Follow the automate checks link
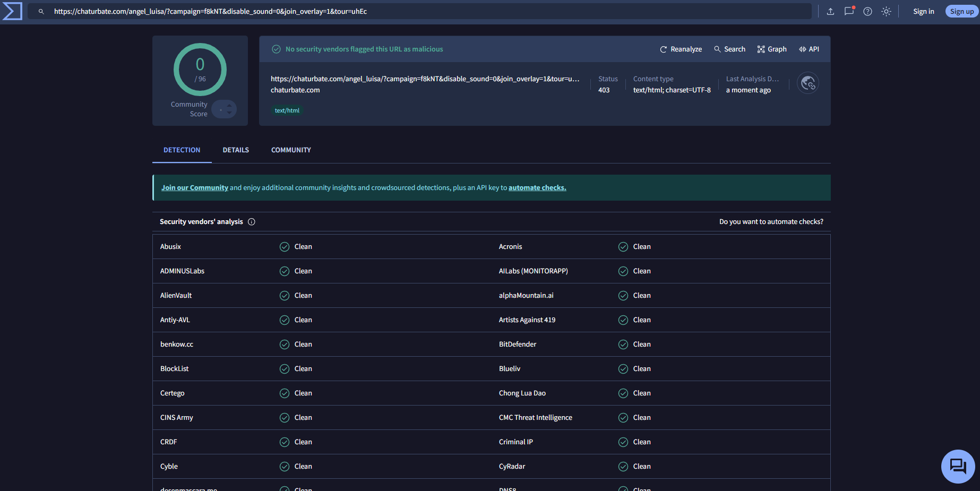 (x=537, y=187)
